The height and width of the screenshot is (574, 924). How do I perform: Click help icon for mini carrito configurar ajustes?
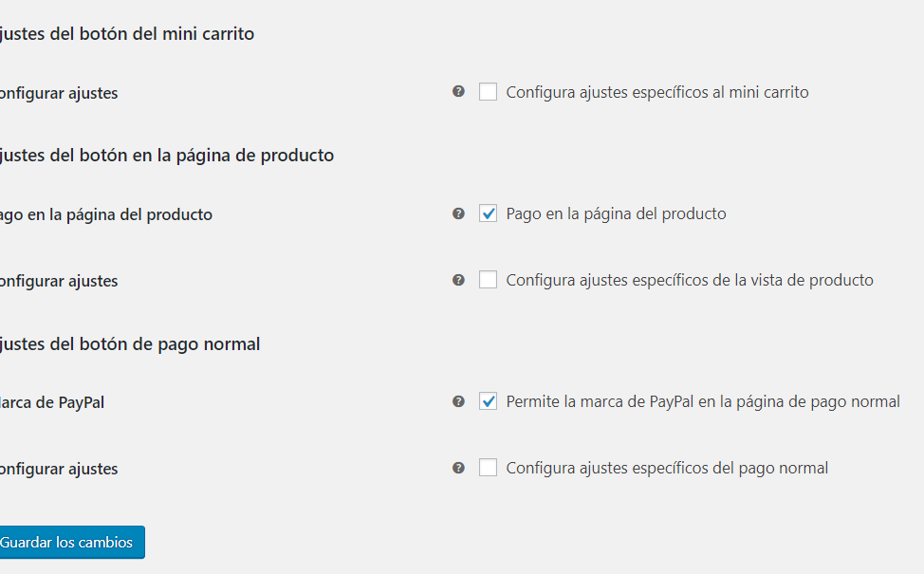(458, 91)
